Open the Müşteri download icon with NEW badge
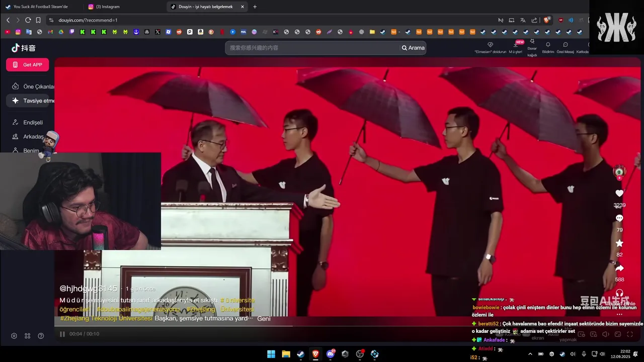 [515, 45]
